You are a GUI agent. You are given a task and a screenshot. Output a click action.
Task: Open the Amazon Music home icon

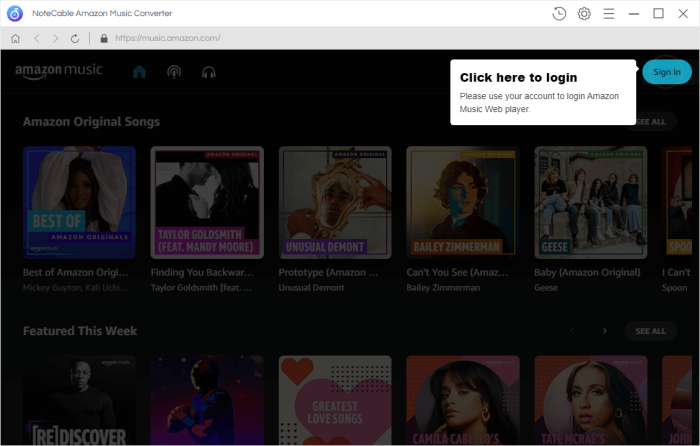click(139, 71)
